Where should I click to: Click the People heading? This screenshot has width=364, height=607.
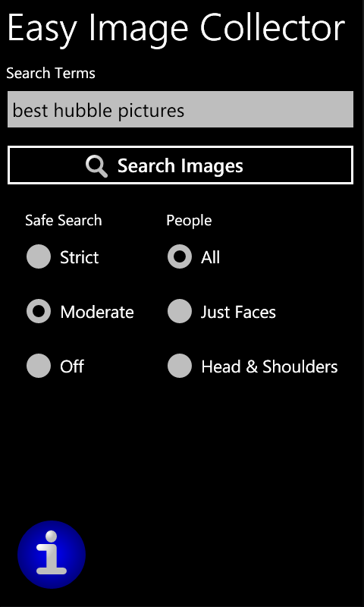tap(189, 221)
